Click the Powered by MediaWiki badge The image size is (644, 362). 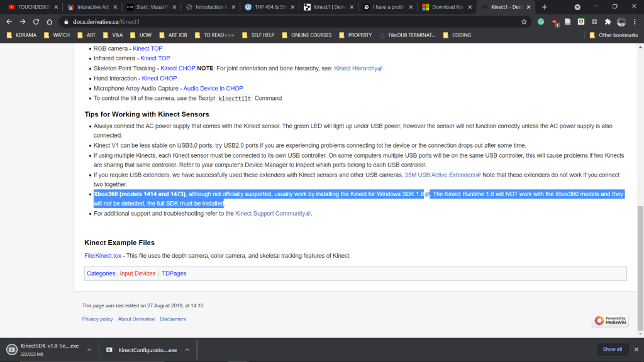[609, 321]
